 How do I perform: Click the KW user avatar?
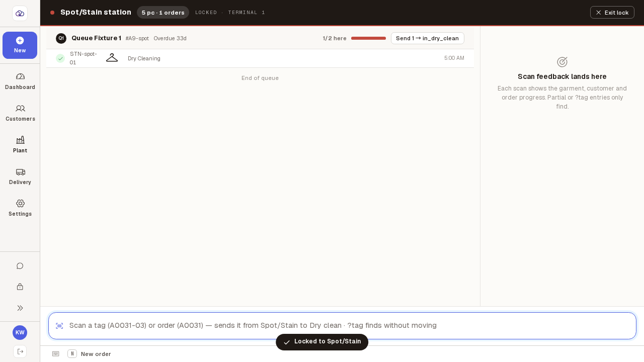[20, 332]
